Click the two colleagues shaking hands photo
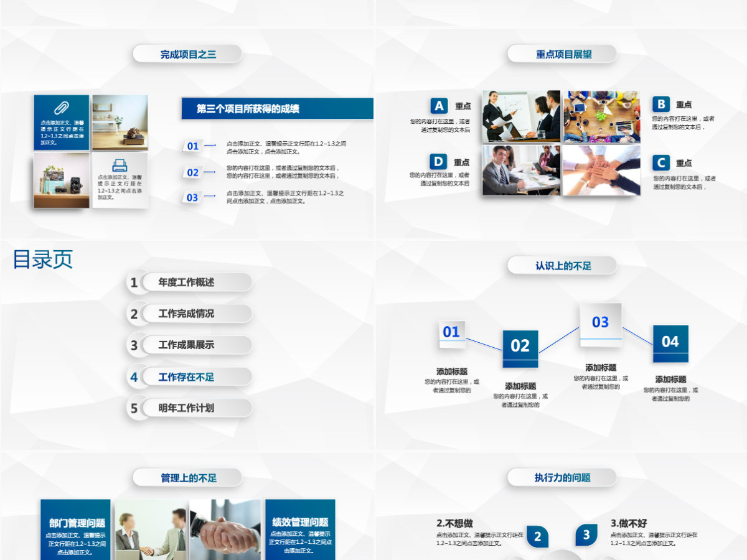 151,530
